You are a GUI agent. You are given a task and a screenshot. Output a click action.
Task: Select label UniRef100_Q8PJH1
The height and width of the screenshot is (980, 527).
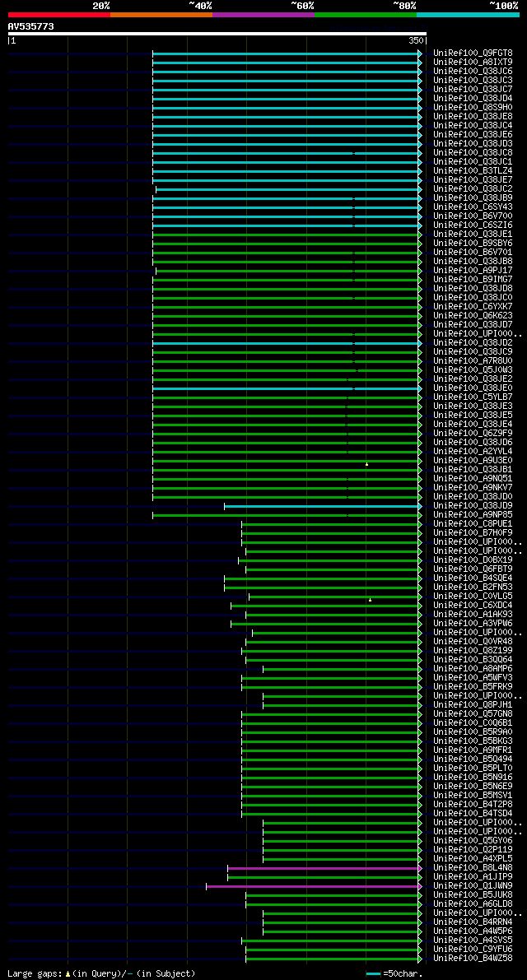coord(473,706)
